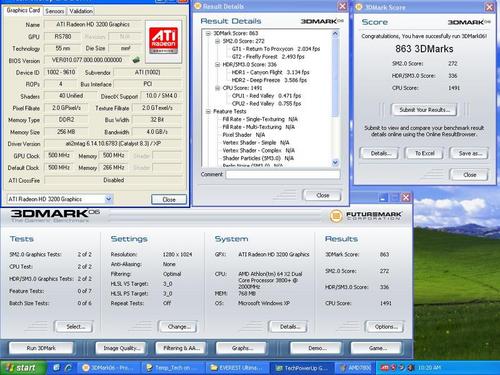Collapse the Feature Tests tree node

click(x=208, y=111)
